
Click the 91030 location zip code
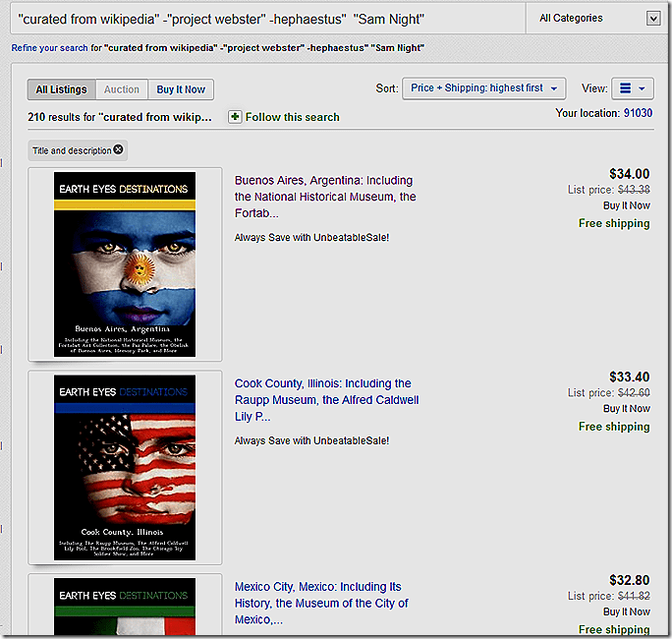click(632, 113)
